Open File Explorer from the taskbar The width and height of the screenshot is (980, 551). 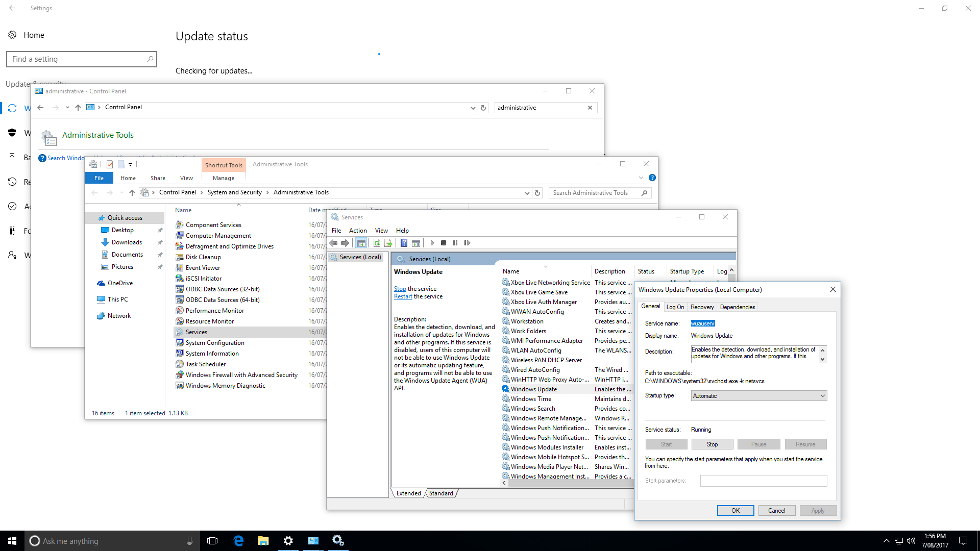[x=263, y=541]
